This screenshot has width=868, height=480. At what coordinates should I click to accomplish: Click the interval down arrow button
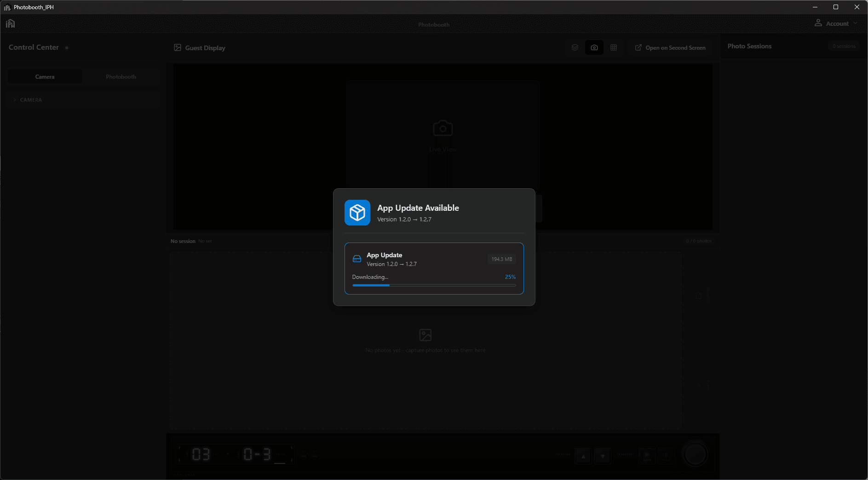pos(603,457)
